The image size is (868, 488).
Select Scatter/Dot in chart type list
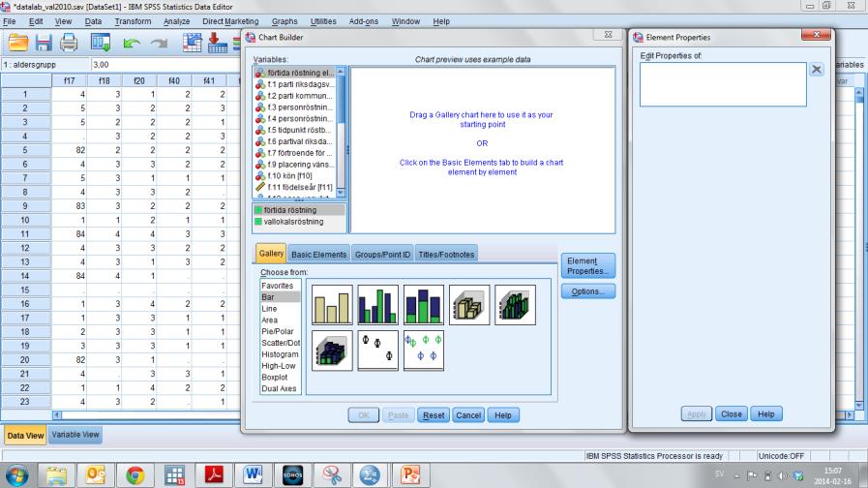(281, 343)
